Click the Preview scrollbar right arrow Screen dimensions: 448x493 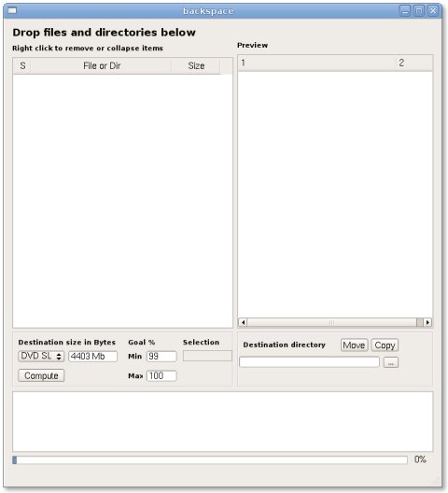pyautogui.click(x=427, y=322)
